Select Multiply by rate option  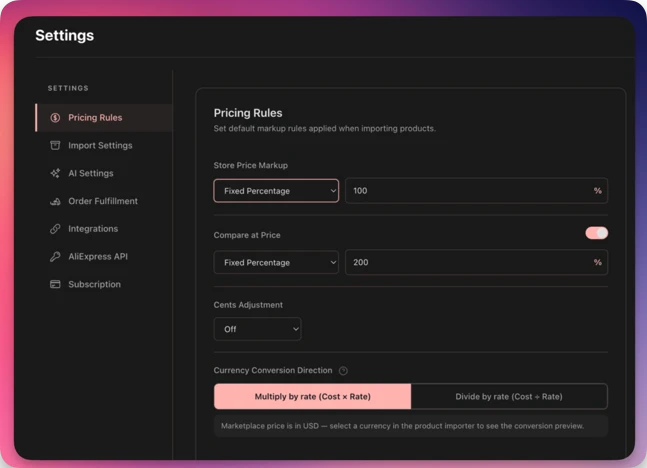click(x=312, y=397)
